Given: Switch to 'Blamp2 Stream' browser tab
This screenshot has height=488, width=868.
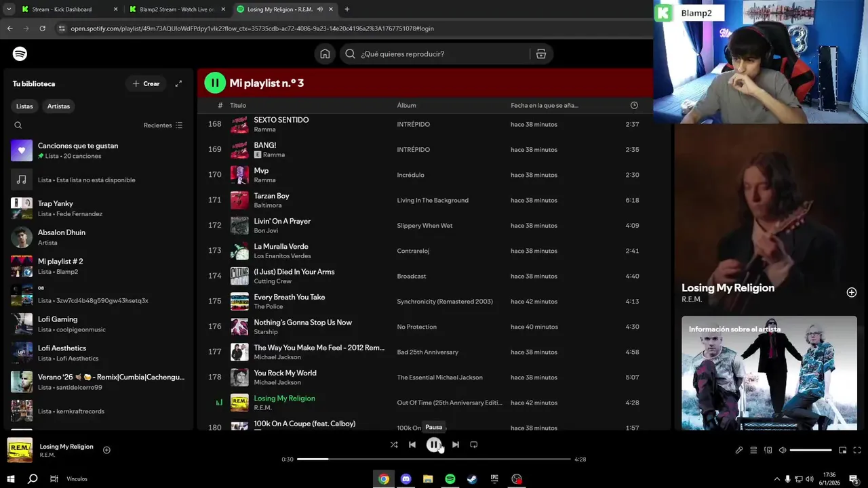Looking at the screenshot, I should [x=176, y=9].
